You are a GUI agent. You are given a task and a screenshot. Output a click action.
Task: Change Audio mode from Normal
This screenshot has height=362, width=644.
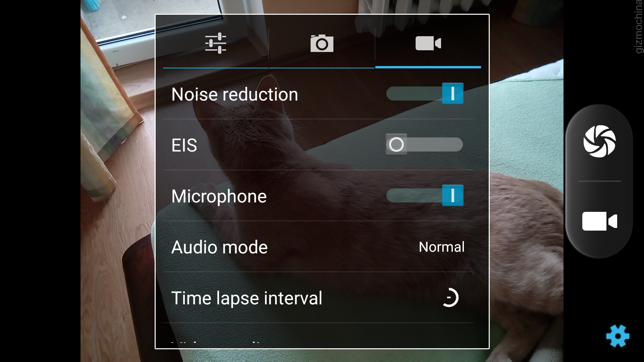coord(441,247)
